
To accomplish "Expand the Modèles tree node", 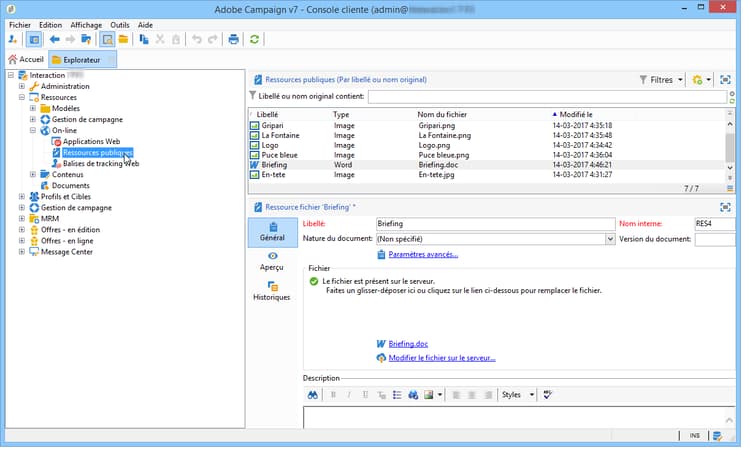I will (33, 108).
